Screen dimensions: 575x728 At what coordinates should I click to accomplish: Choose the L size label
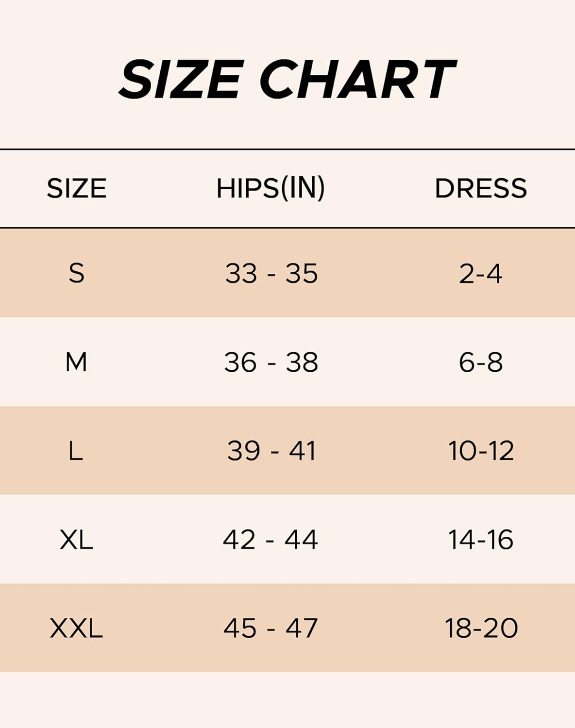(76, 451)
